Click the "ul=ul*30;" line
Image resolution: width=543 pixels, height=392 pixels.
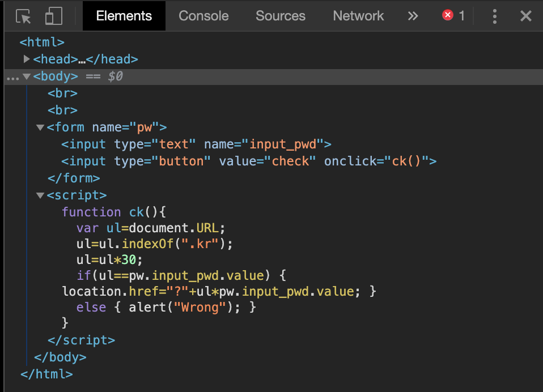[109, 260]
